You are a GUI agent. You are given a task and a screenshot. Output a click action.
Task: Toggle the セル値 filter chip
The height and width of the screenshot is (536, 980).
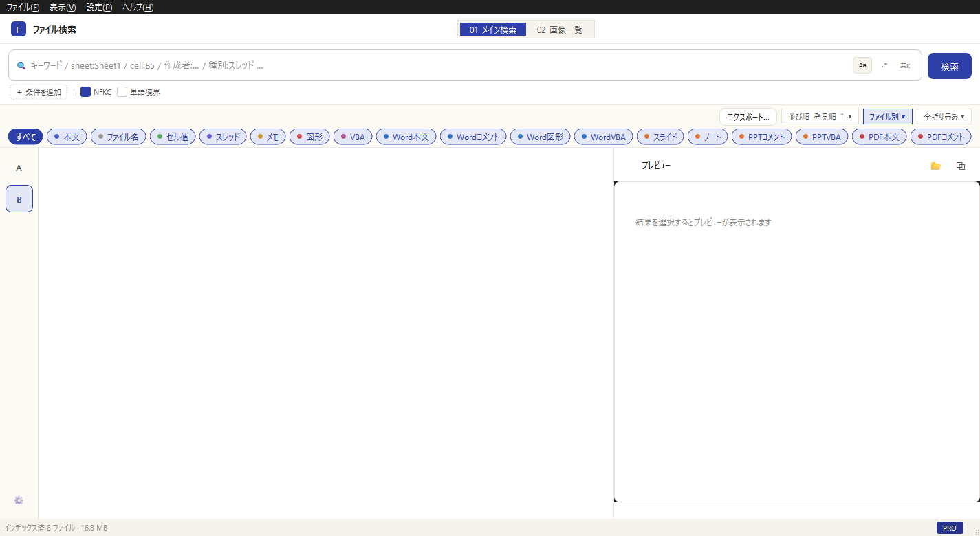point(173,137)
